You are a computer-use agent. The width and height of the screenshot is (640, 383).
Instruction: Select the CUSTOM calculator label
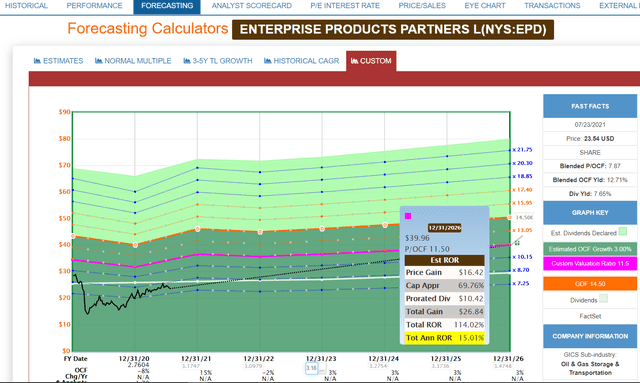376,61
